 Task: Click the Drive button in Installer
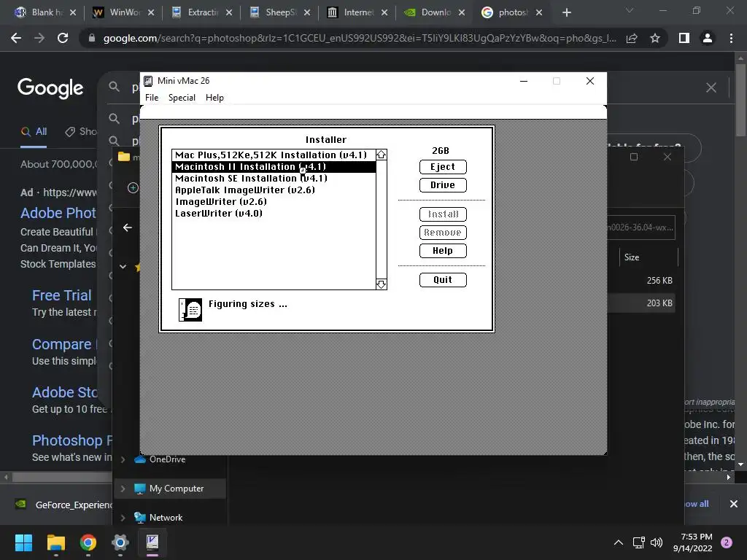443,184
